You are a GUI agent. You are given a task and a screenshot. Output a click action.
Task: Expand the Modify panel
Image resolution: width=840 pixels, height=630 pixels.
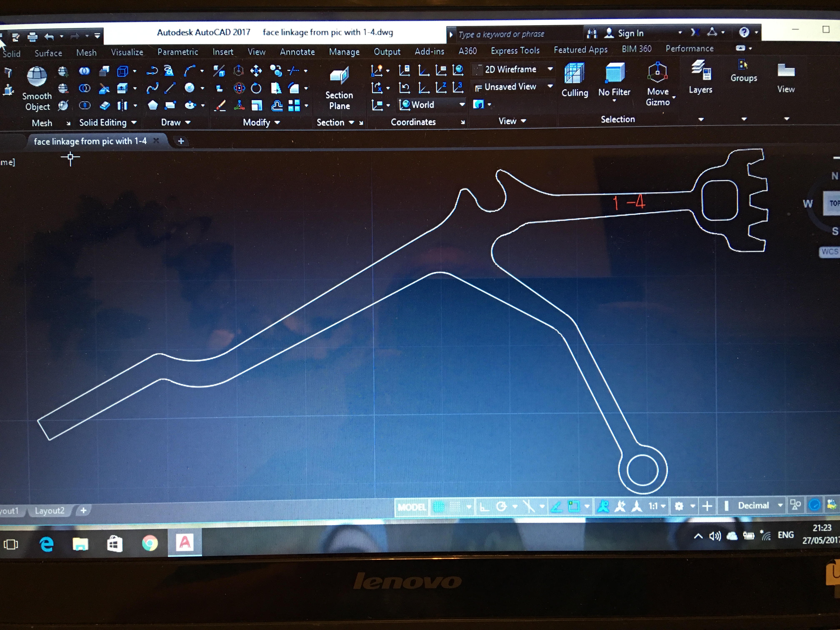[x=261, y=122]
